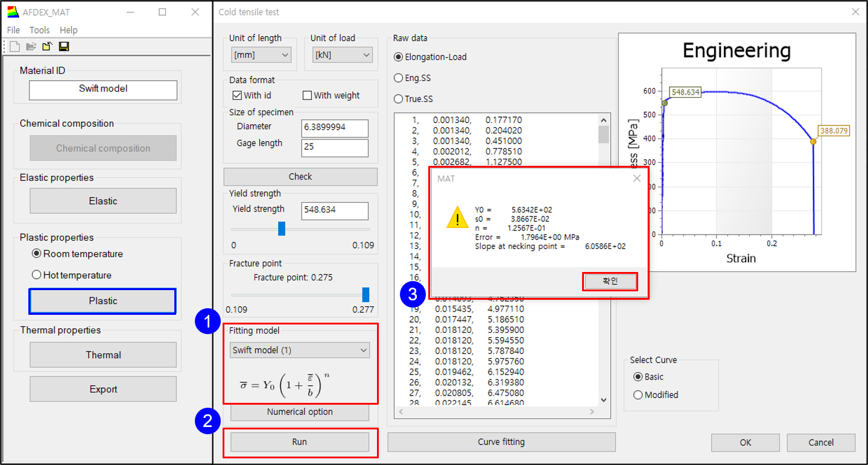Save with the floppy disk toolbar icon
Image resolution: width=868 pixels, height=465 pixels.
[x=63, y=46]
